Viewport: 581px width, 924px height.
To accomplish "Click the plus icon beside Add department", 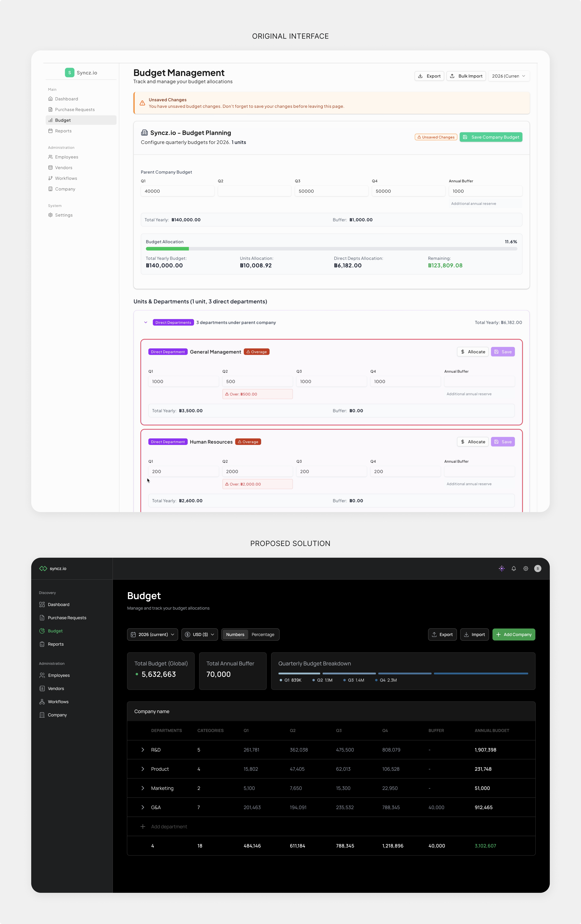I will (143, 826).
